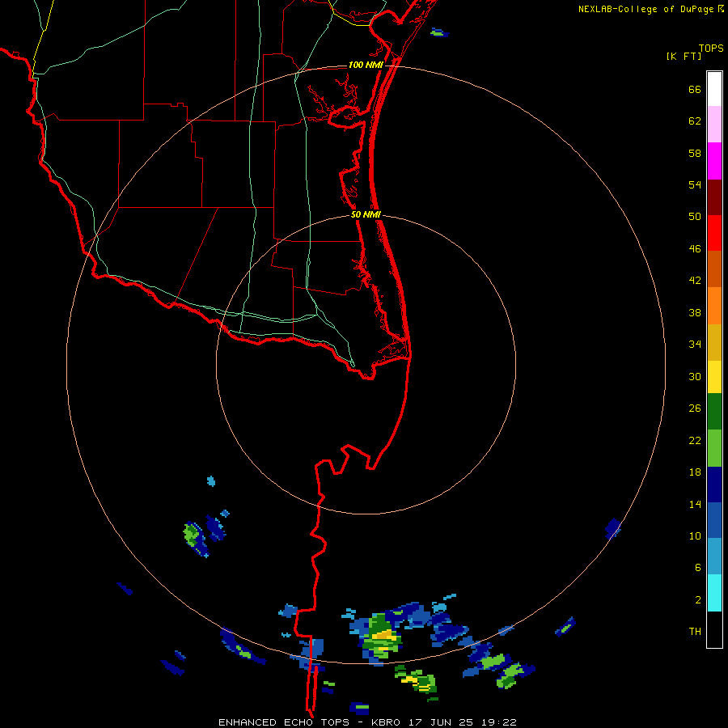Click the small echo near the top coastline

[439, 32]
